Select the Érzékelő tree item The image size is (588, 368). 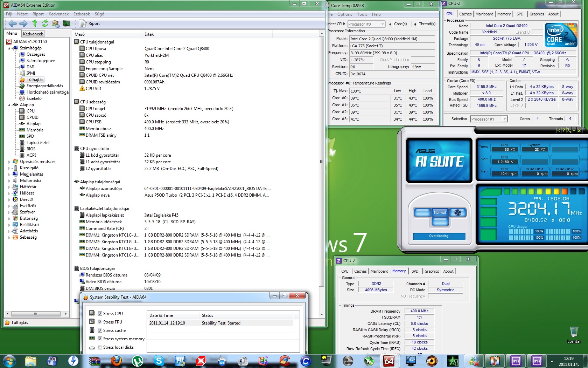click(x=34, y=98)
